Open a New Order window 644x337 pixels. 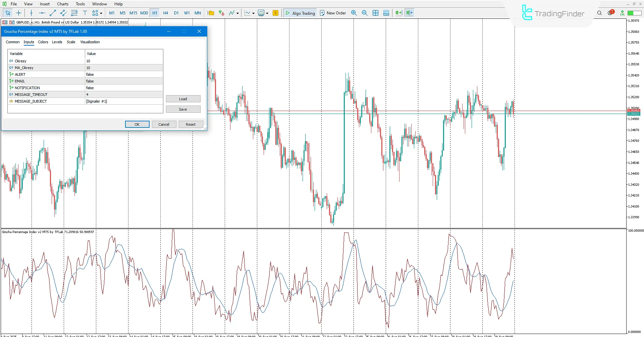(x=333, y=13)
